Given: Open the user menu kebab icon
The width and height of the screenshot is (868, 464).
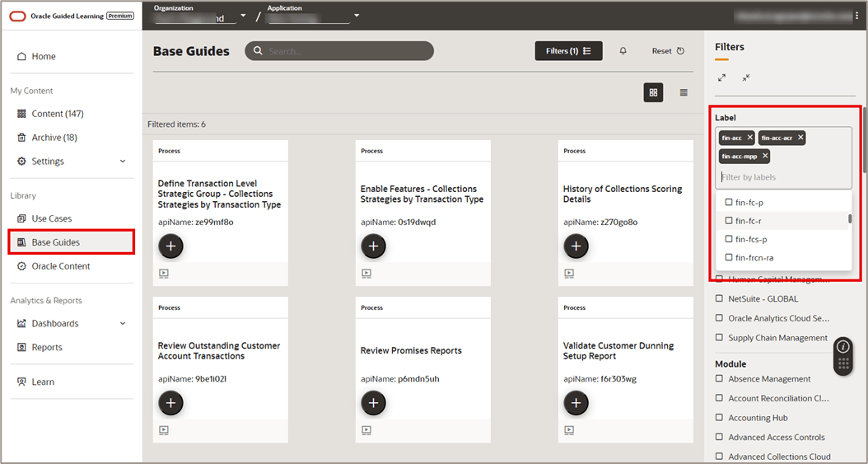Looking at the screenshot, I should coord(857,16).
